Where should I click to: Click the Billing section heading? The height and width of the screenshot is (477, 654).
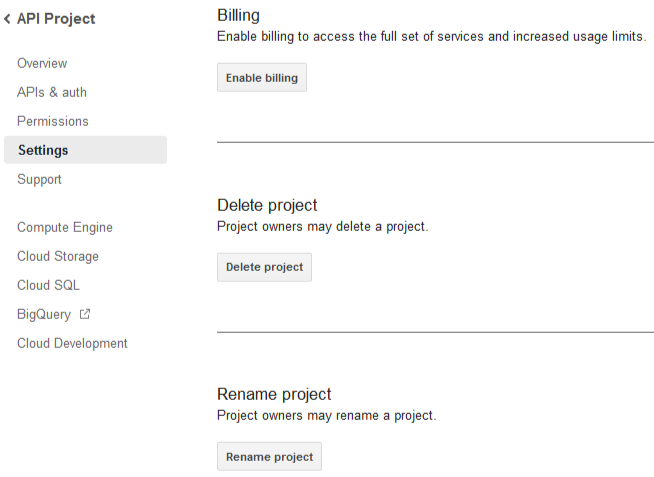tap(239, 15)
